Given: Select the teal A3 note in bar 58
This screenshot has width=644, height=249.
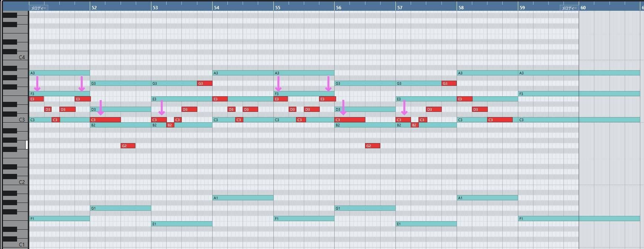Looking at the screenshot, I should tap(487, 73).
